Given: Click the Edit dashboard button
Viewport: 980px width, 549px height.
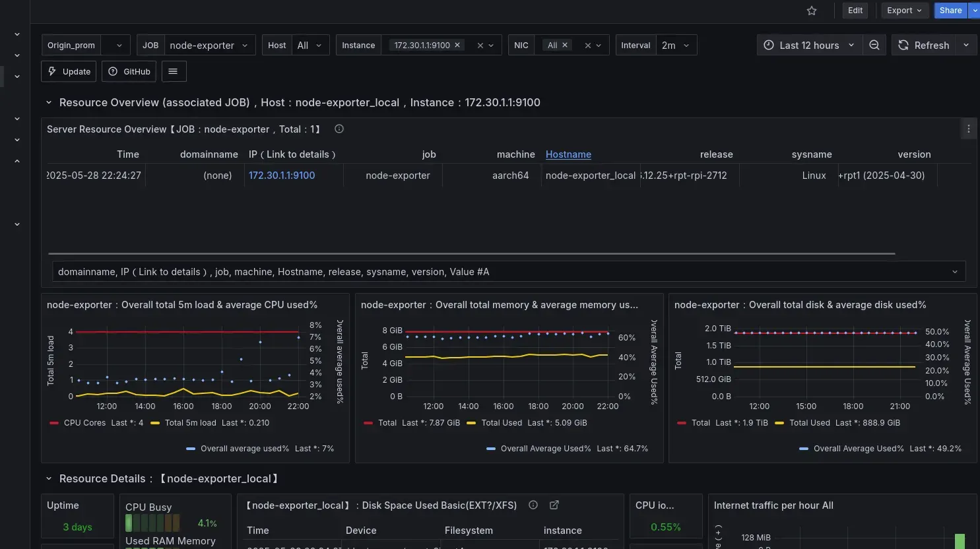Looking at the screenshot, I should (855, 11).
